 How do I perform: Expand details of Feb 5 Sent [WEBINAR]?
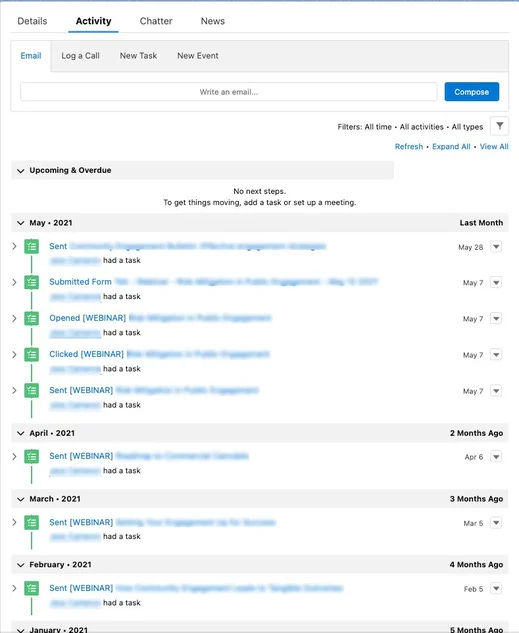click(15, 588)
